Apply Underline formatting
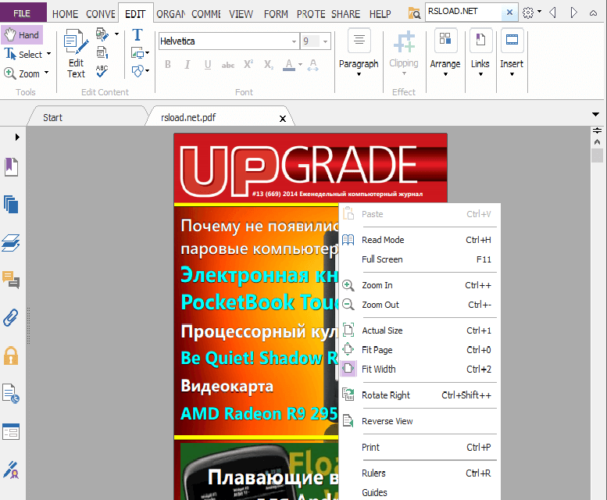This screenshot has width=607, height=500. tap(207, 64)
